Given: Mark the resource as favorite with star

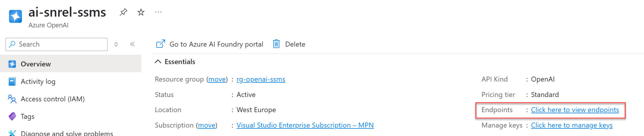Looking at the screenshot, I should click(x=141, y=12).
